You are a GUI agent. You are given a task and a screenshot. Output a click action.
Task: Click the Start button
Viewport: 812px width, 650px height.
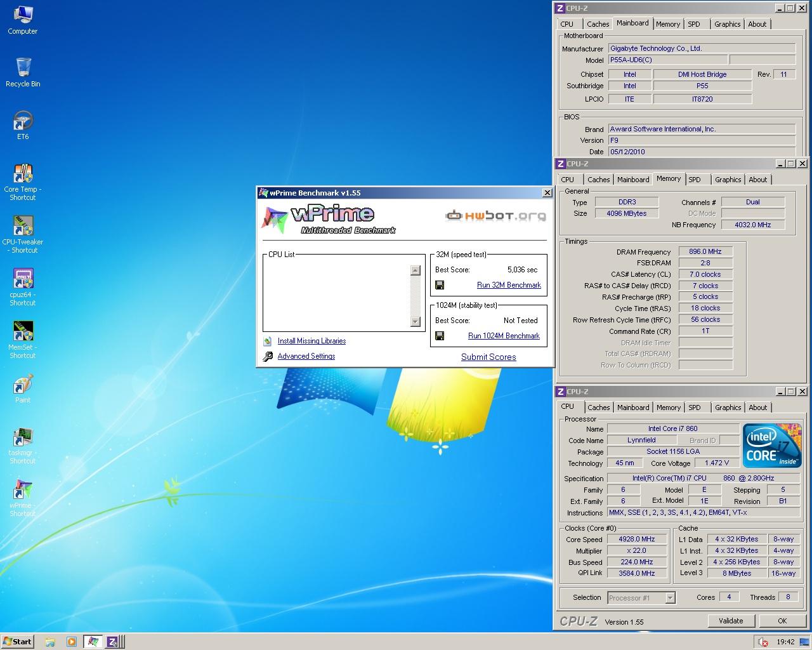click(18, 642)
